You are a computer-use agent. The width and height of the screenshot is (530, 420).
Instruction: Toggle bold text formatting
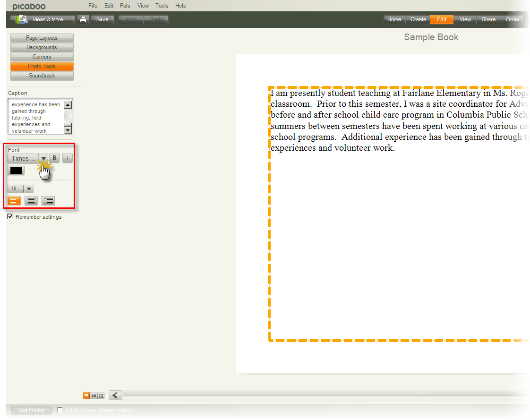(54, 158)
